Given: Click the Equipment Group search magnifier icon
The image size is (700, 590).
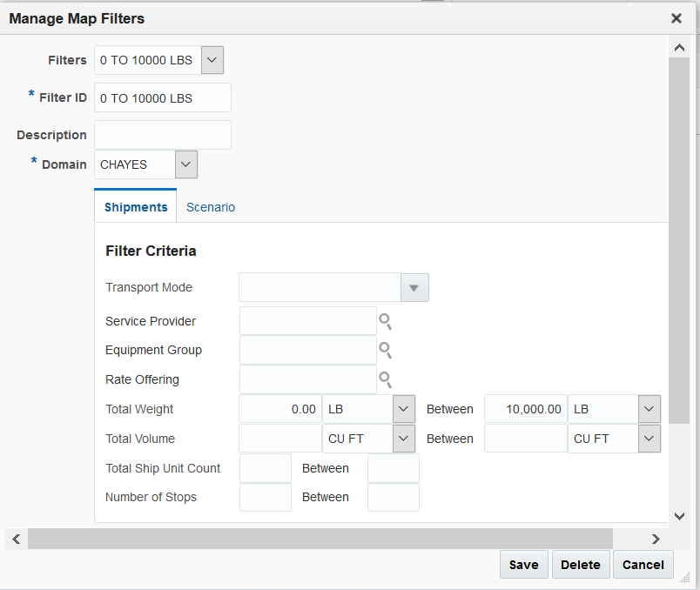Looking at the screenshot, I should pos(386,351).
